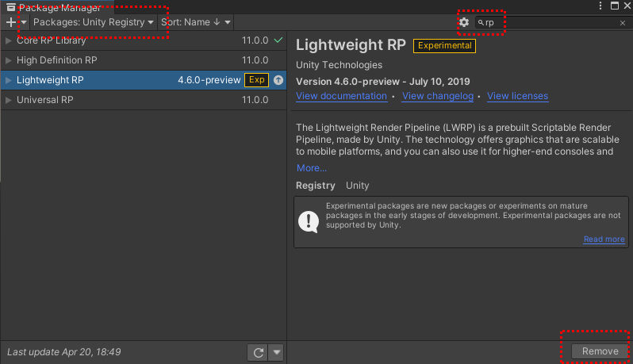This screenshot has height=364, width=633.
Task: Click the exclamation warning icon
Action: click(x=309, y=221)
